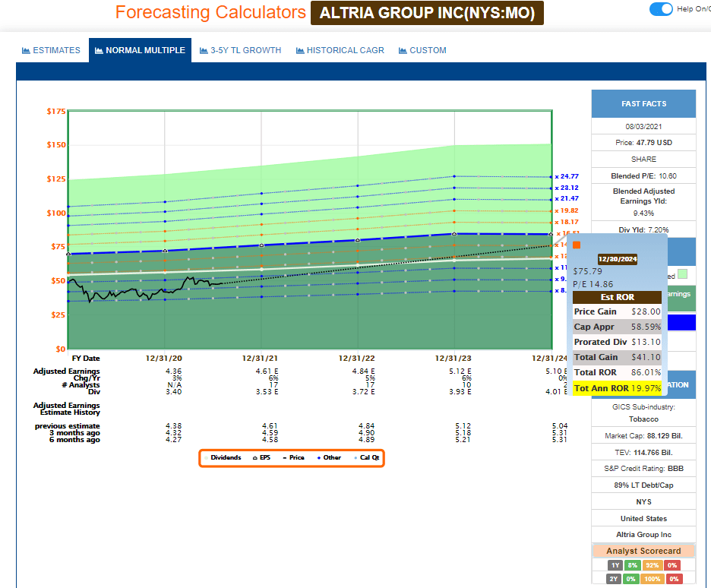Click the 24.77 multiple label
Image resolution: width=711 pixels, height=588 pixels.
point(567,176)
